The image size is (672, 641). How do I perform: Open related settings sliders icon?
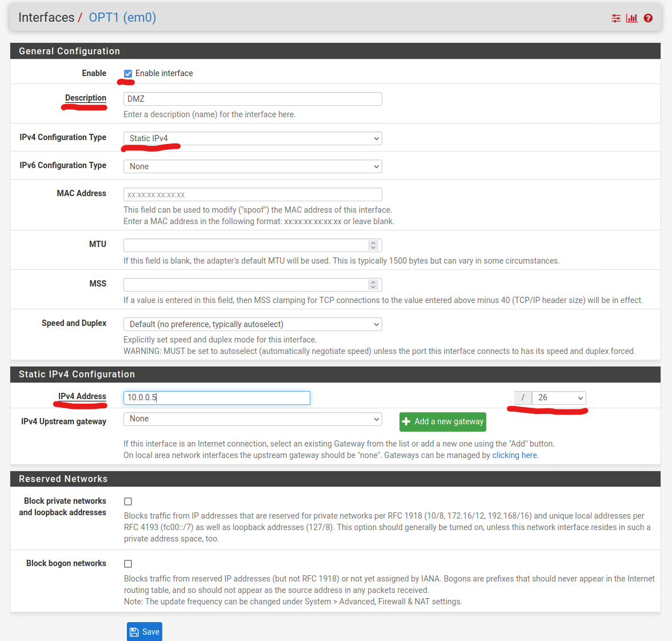pos(616,18)
